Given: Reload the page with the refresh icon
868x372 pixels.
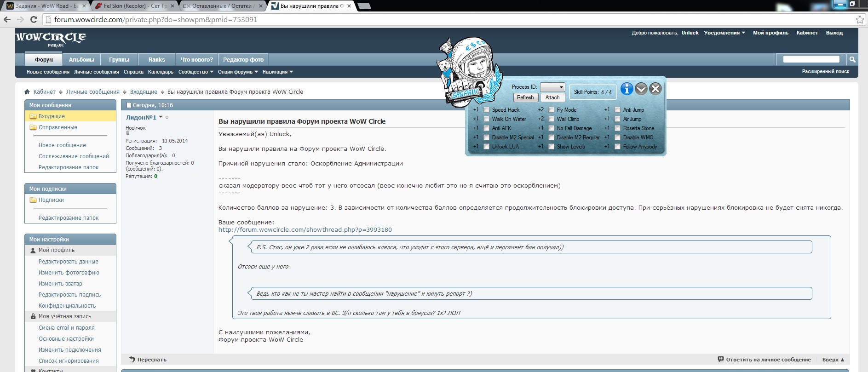Looking at the screenshot, I should pos(34,19).
